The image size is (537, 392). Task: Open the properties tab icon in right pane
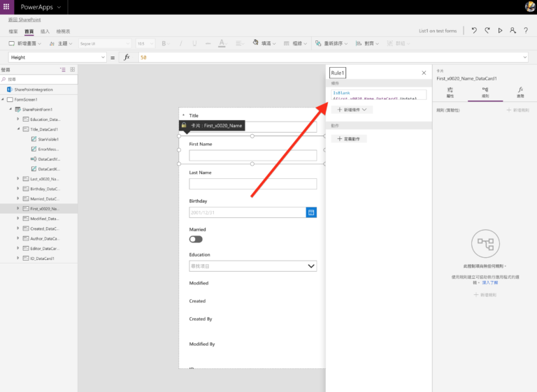[450, 92]
